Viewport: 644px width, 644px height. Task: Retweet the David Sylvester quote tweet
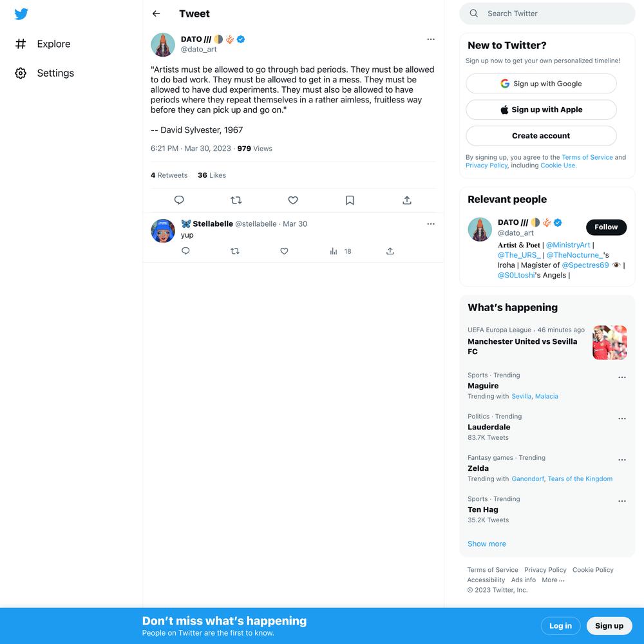click(236, 200)
